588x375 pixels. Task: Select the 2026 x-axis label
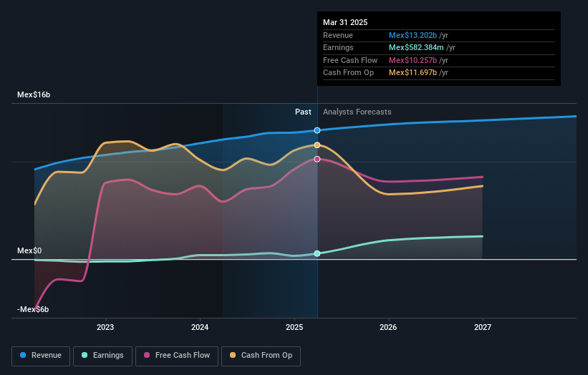point(388,327)
